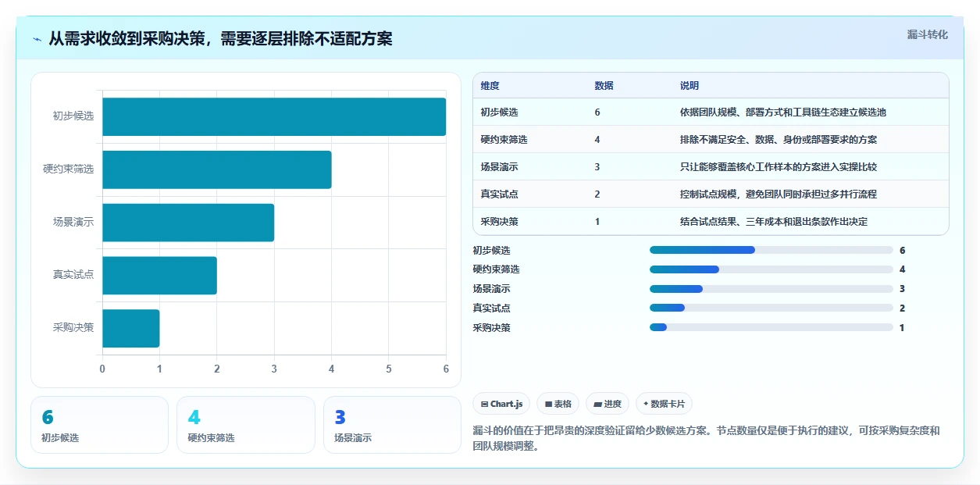Click the 场景演示 progress bar
Image resolution: width=980 pixels, height=485 pixels.
[x=771, y=289]
